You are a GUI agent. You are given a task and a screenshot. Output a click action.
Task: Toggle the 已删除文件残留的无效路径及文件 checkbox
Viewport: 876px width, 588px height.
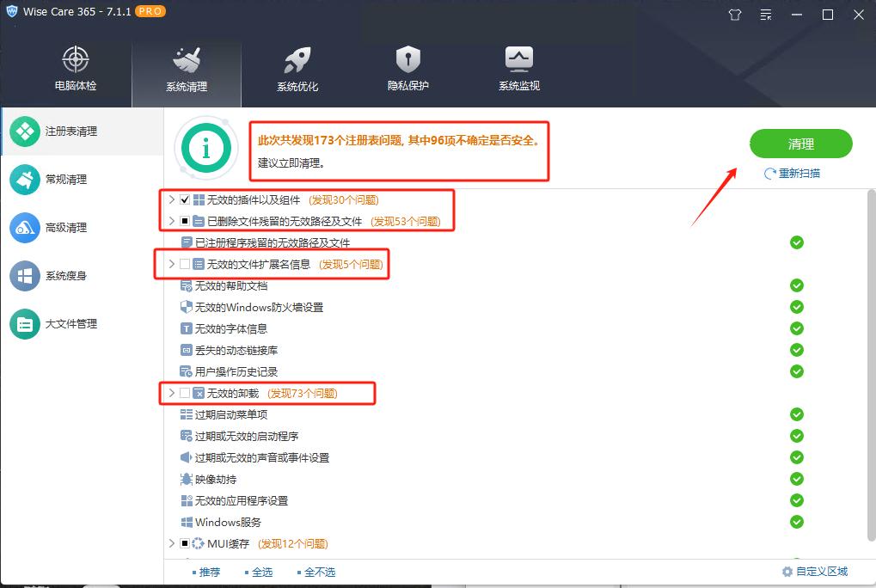[x=185, y=221]
